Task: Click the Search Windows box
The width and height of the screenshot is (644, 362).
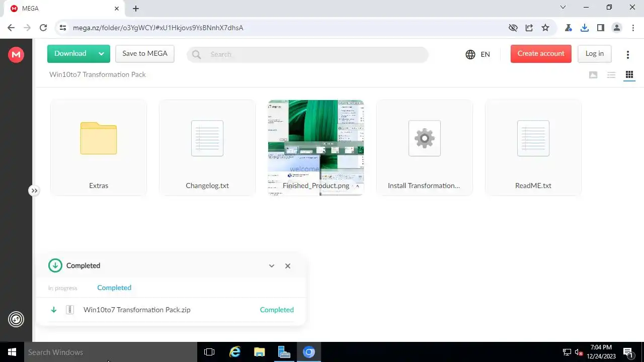Action: [x=111, y=352]
